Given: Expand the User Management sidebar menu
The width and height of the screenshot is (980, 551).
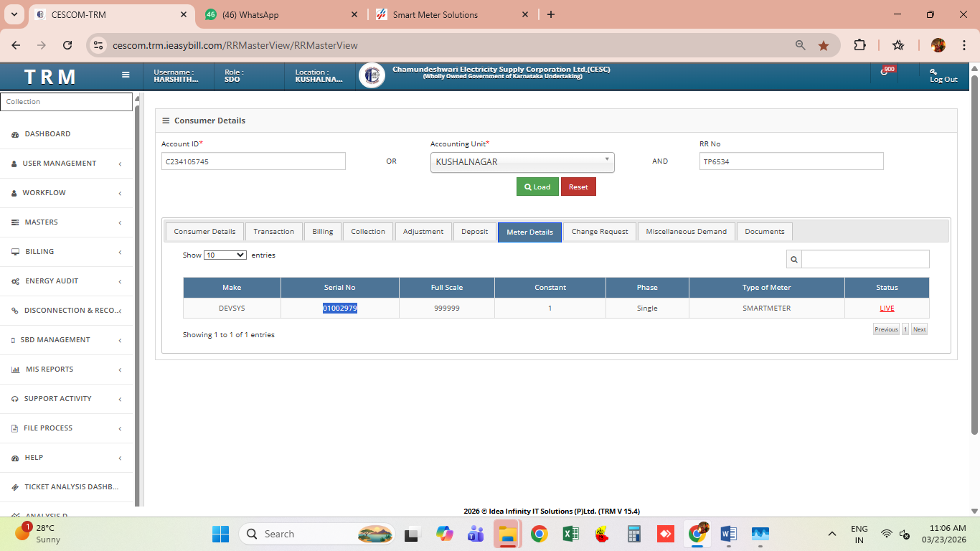Looking at the screenshot, I should tap(67, 164).
